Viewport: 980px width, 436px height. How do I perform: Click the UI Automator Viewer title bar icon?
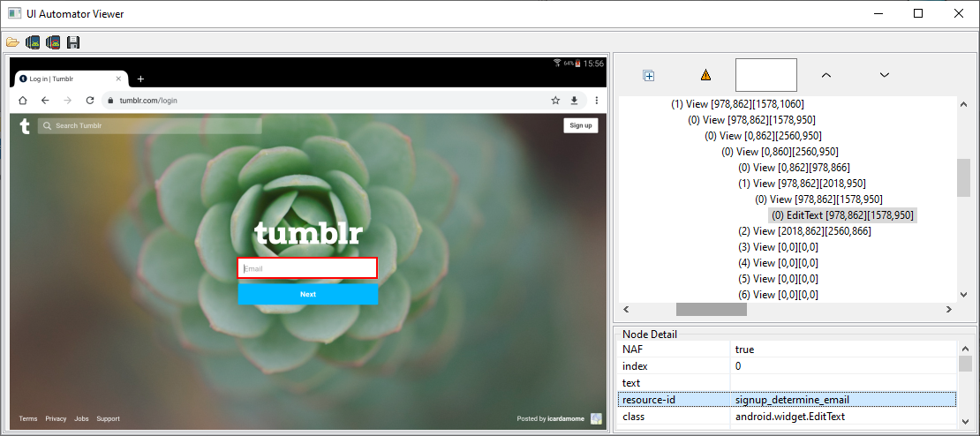click(14, 13)
